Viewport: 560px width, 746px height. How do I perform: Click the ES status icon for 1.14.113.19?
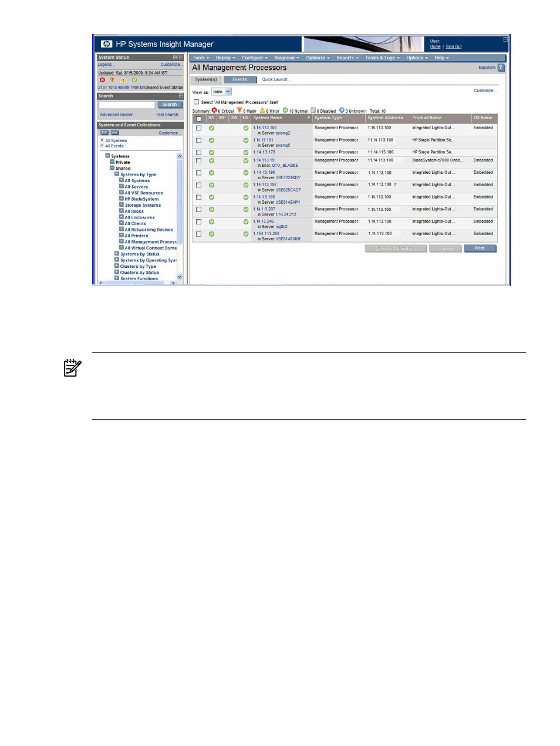(x=246, y=160)
